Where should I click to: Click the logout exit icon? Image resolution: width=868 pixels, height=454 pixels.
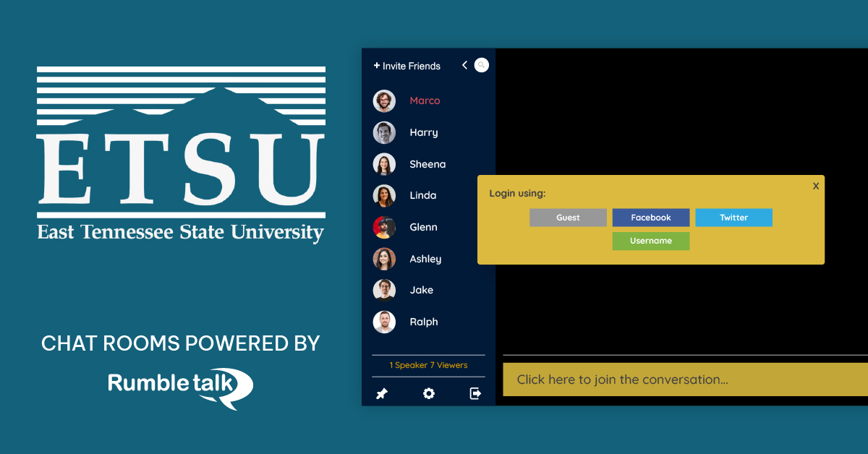tap(475, 394)
